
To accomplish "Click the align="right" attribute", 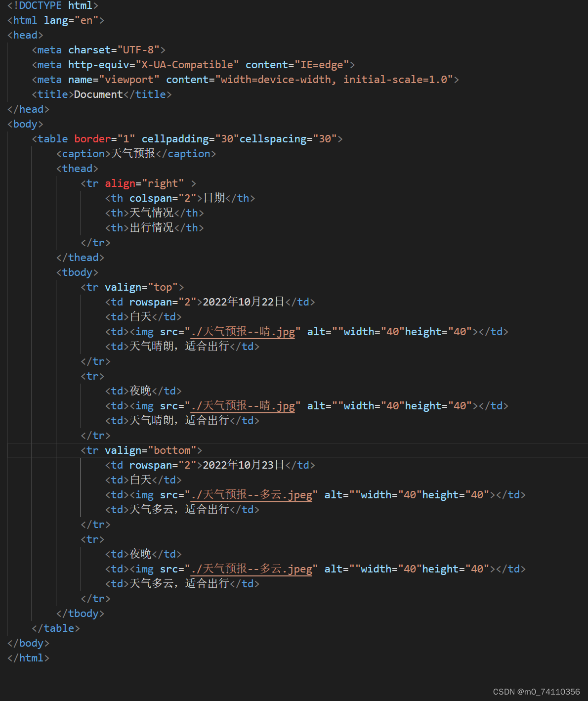I will click(144, 183).
